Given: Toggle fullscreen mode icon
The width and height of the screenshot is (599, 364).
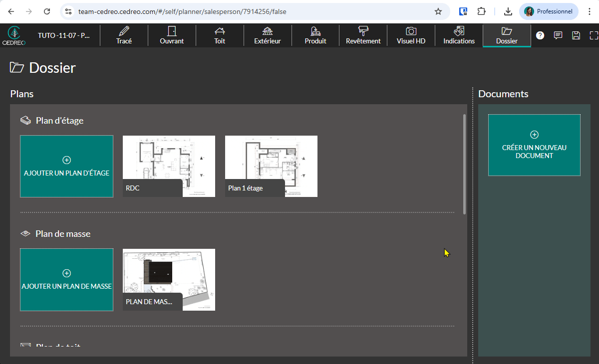Looking at the screenshot, I should [x=594, y=35].
